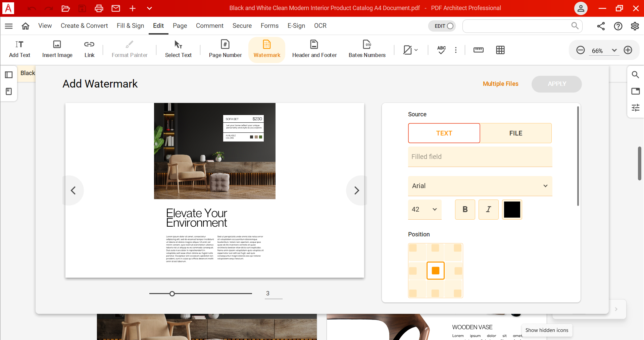Click the Multiple Files link
The height and width of the screenshot is (340, 644).
pyautogui.click(x=500, y=84)
